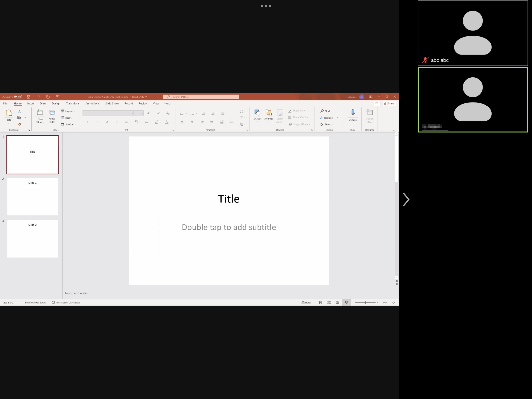Click the Arrange icon
The height and width of the screenshot is (399, 532).
(x=268, y=112)
